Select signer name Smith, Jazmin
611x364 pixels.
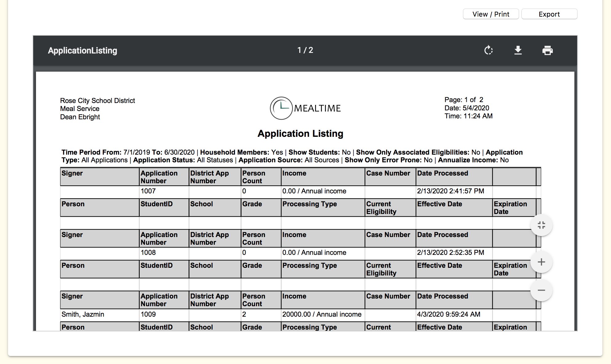click(x=83, y=314)
